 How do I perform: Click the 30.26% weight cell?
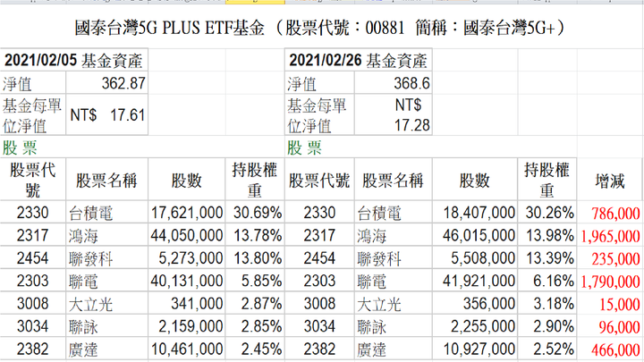(547, 213)
